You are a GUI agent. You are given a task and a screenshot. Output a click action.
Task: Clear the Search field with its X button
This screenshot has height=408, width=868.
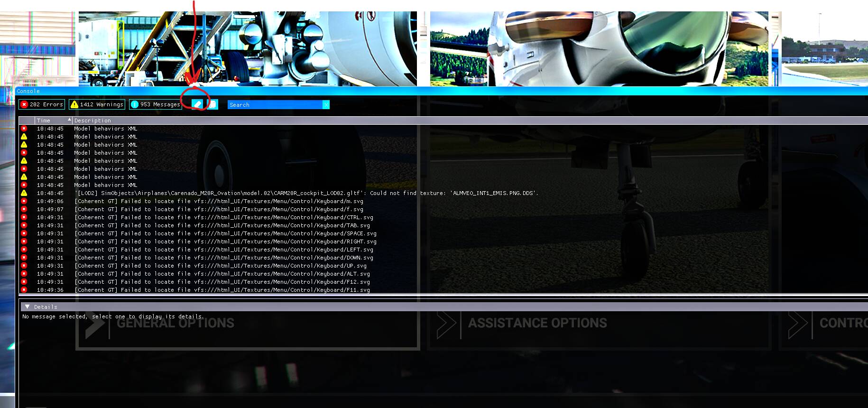click(326, 105)
